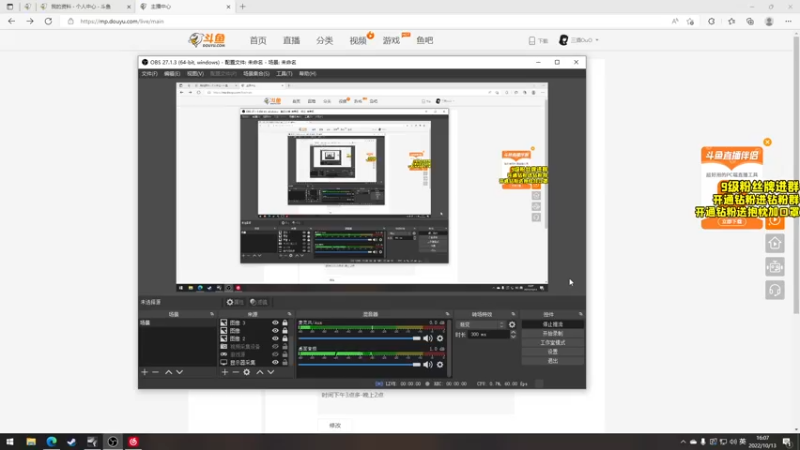Close the orange 斗鱼直播伴侣 popup
Image resolution: width=800 pixels, height=450 pixels.
[767, 142]
